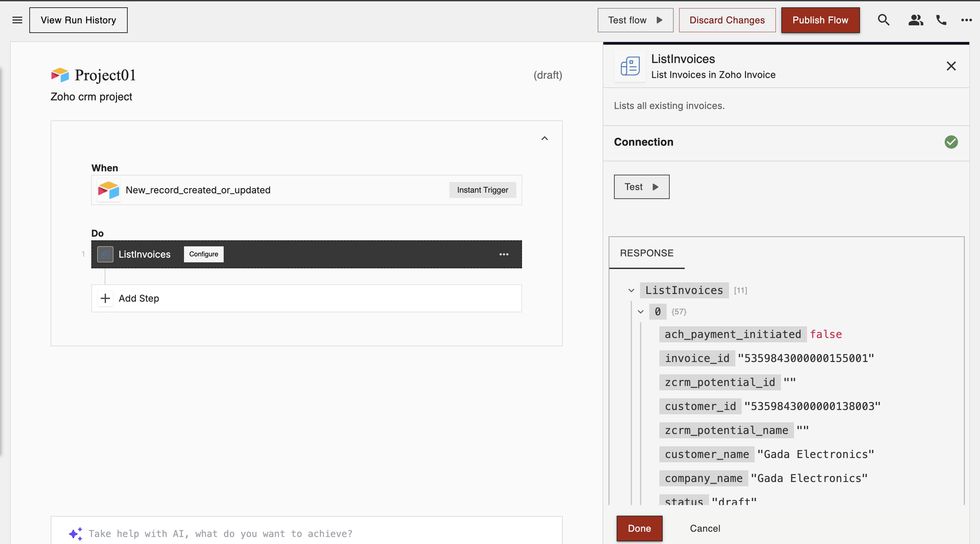Click the Zoho crm project description

(91, 97)
